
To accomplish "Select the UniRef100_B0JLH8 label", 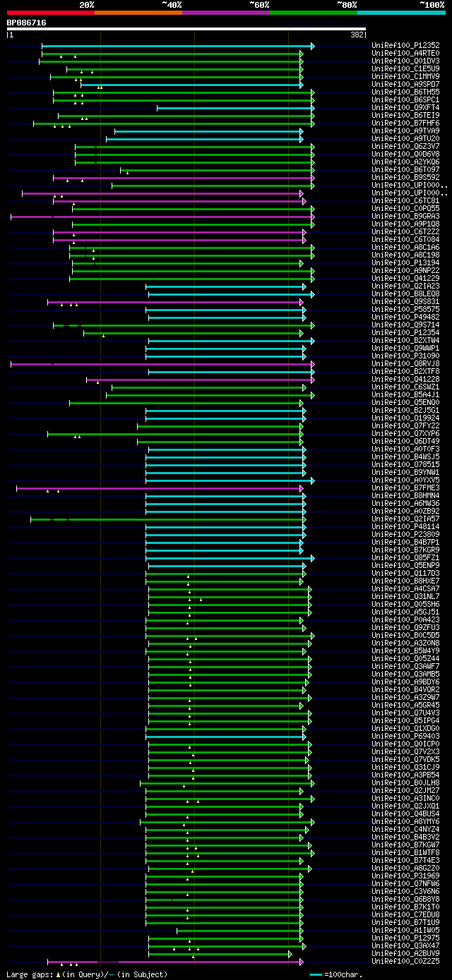I will pos(405,782).
